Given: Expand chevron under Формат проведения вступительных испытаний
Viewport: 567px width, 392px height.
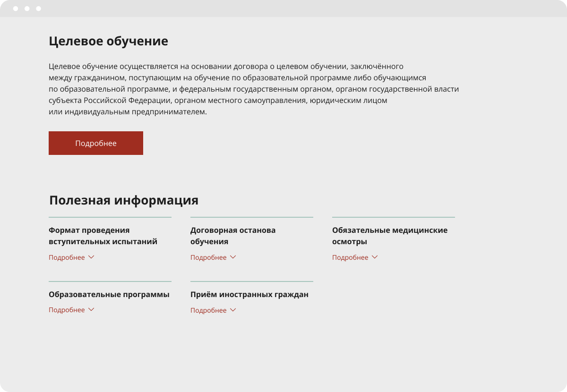Looking at the screenshot, I should (x=91, y=257).
